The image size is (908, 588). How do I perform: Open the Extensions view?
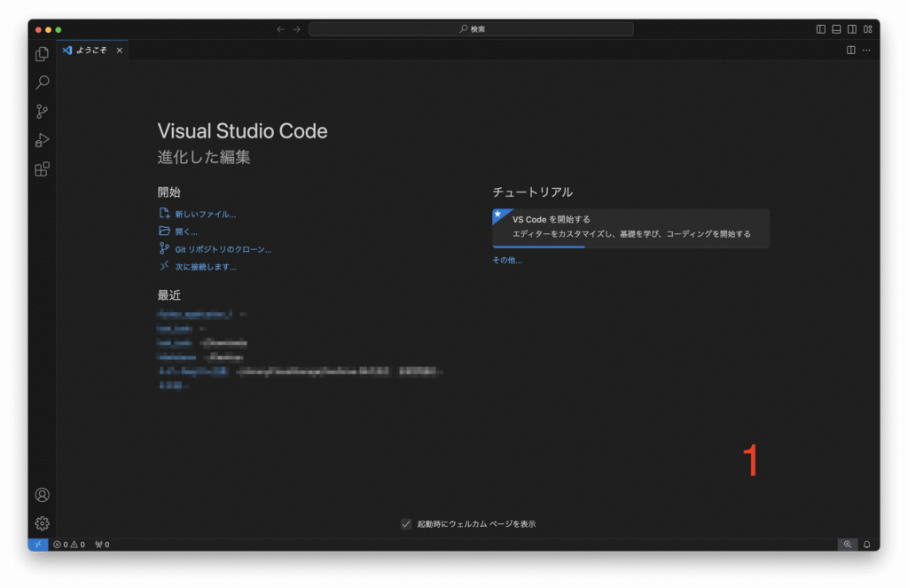coord(42,169)
